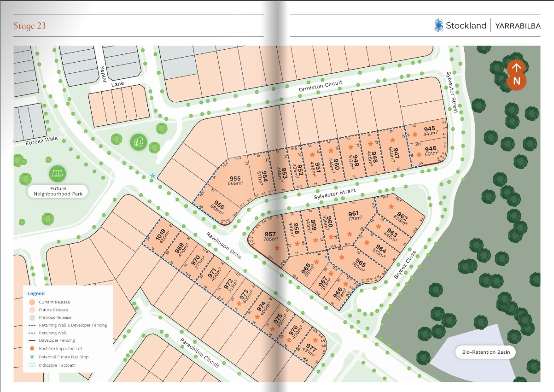Click the Stockland logo icon
Screen dimensions: 554x392
[438, 25]
